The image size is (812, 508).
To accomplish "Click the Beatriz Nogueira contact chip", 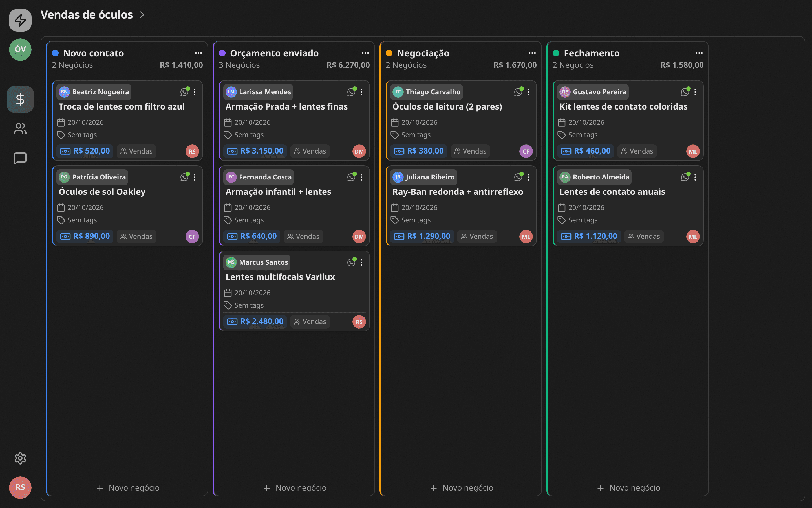I will point(94,92).
